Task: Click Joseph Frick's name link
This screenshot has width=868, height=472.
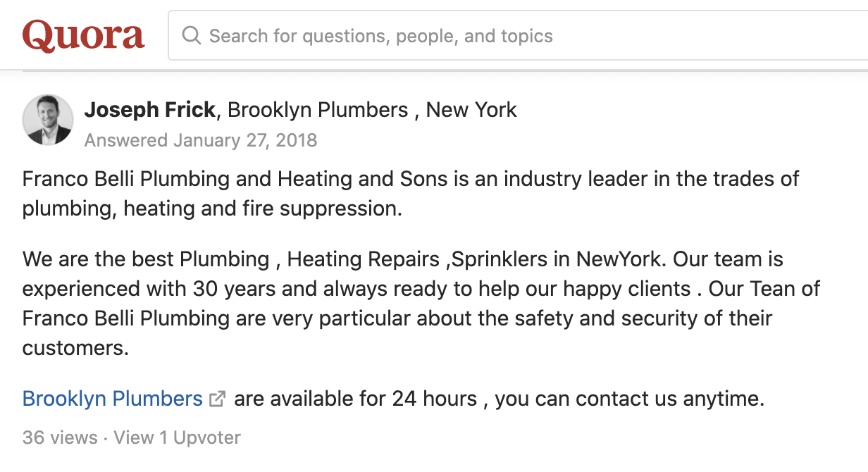Action: tap(149, 110)
